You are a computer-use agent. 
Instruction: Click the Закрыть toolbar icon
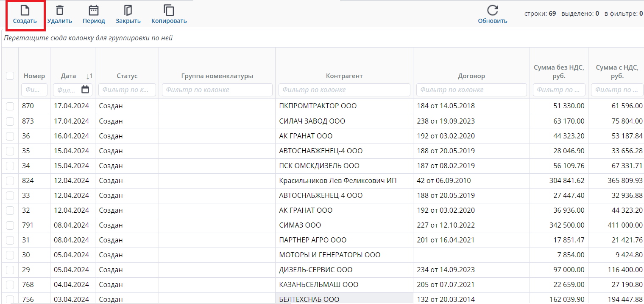[x=128, y=11]
